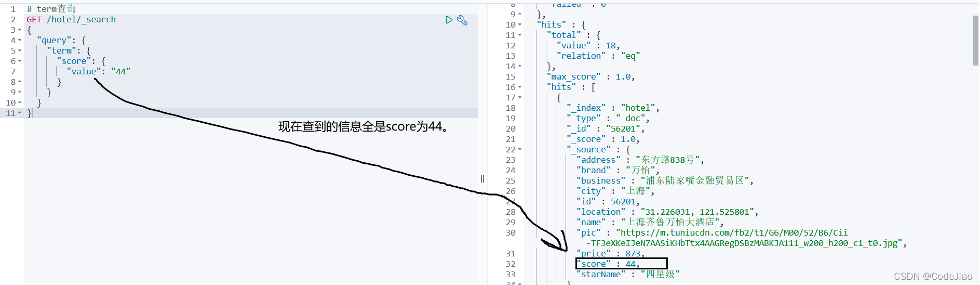Toggle fold marker at editor line 8
Image resolution: width=980 pixels, height=285 pixels.
(x=20, y=82)
